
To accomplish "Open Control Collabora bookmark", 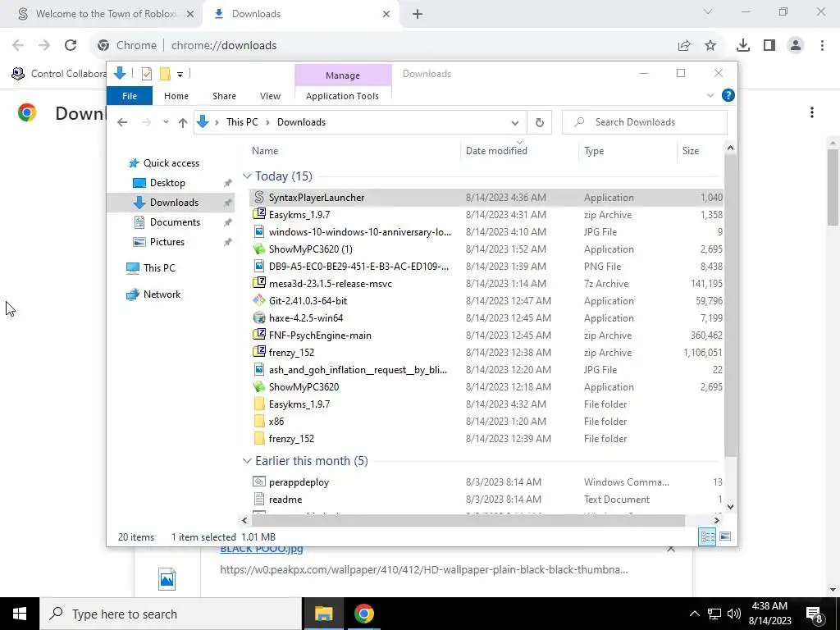I will [59, 73].
